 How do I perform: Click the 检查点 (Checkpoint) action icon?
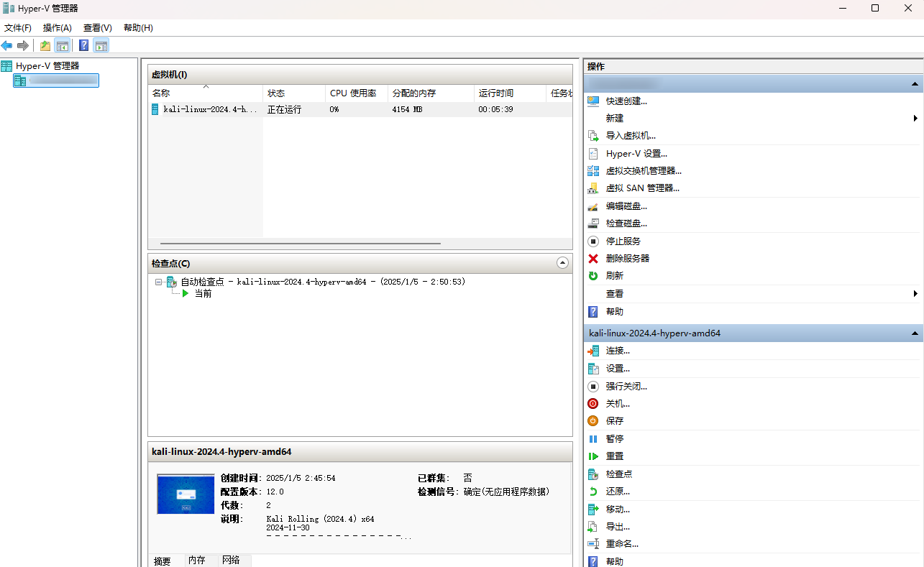click(593, 474)
